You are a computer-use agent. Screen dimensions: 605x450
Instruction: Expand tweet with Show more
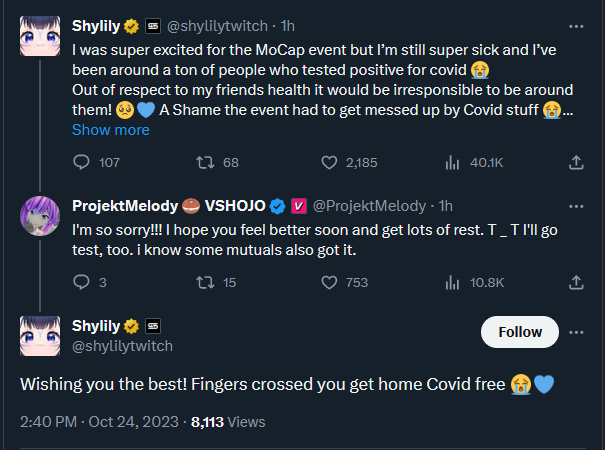click(110, 130)
